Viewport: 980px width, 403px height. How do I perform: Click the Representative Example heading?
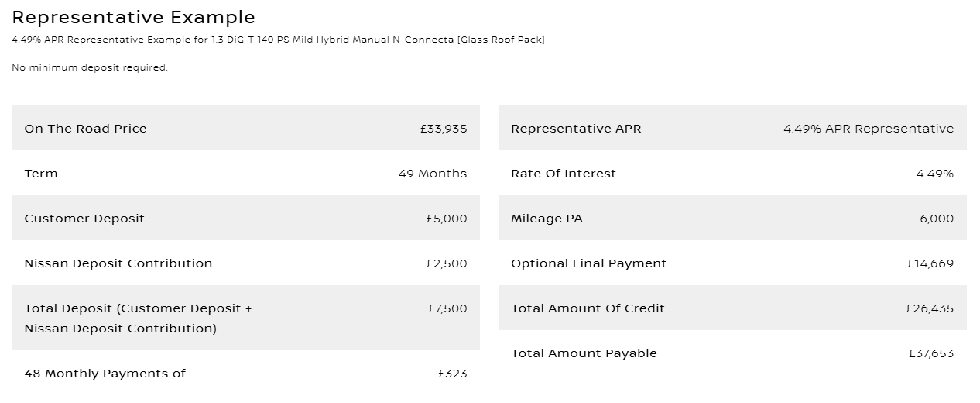[x=133, y=17]
